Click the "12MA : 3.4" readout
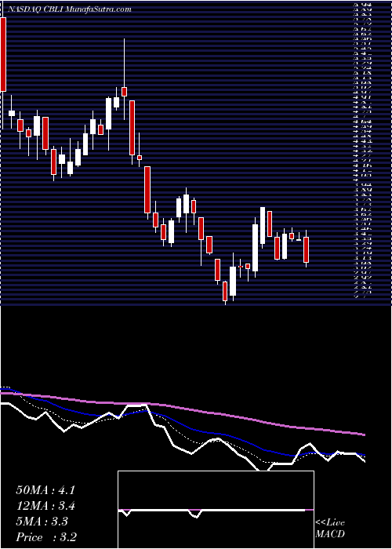This screenshot has width=392, height=549. (x=45, y=506)
